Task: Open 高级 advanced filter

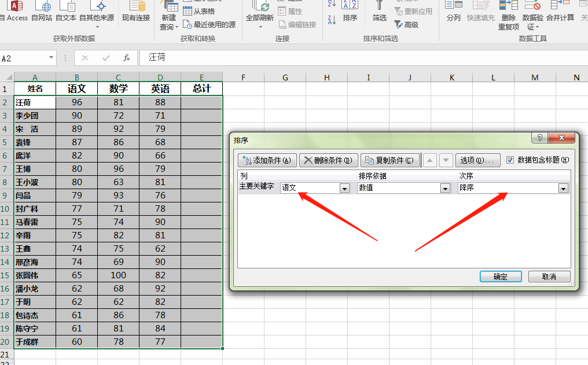Action: point(406,25)
